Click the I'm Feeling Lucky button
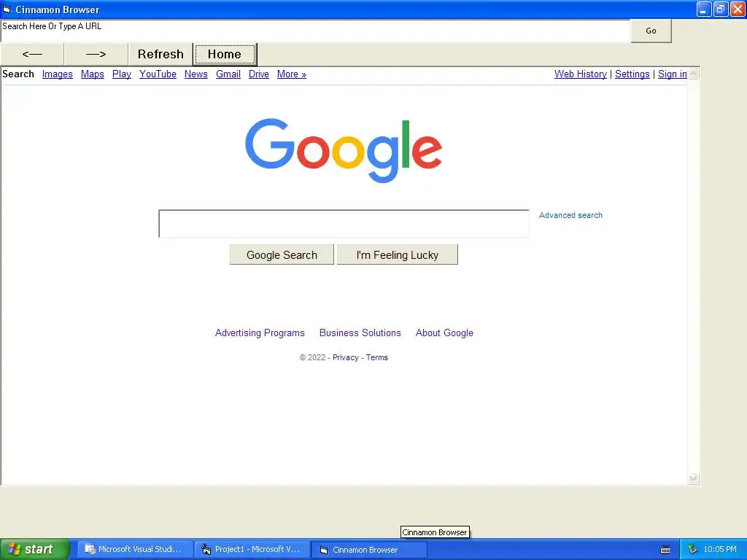This screenshot has width=747, height=560. coord(398,254)
